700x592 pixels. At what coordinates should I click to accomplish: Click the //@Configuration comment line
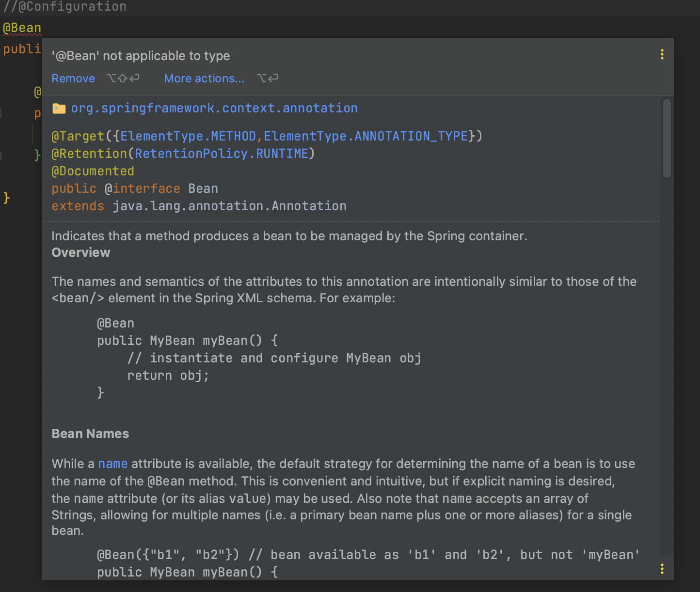click(x=65, y=6)
